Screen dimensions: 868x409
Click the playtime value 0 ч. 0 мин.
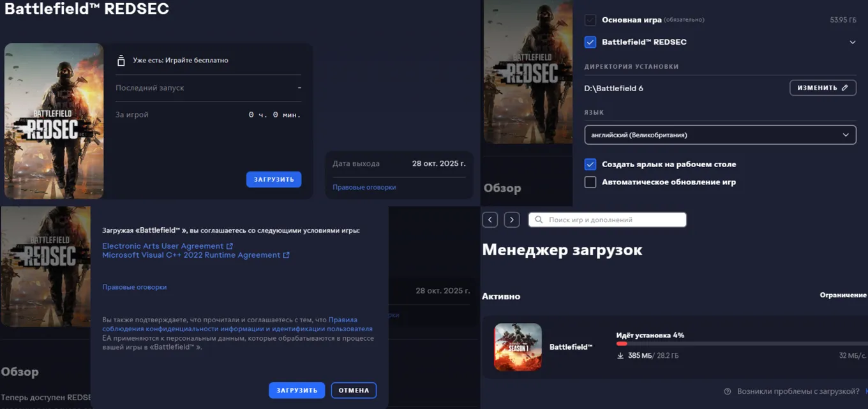coord(274,115)
